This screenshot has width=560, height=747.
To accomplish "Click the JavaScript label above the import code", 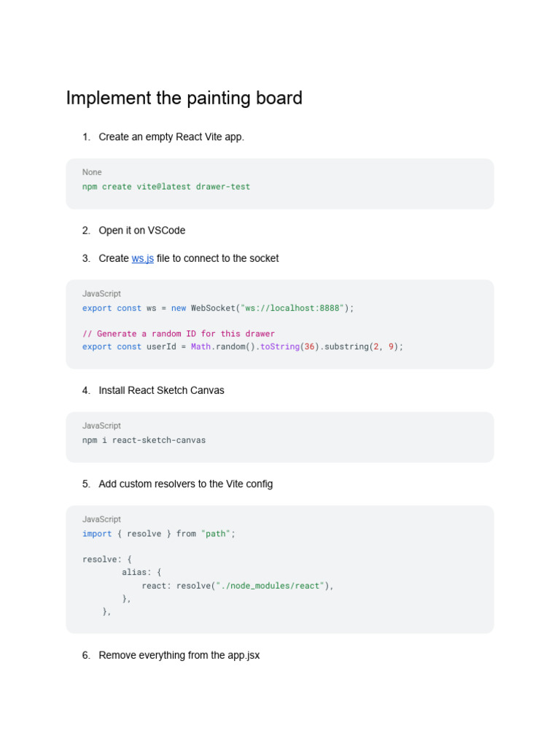I will pos(101,519).
